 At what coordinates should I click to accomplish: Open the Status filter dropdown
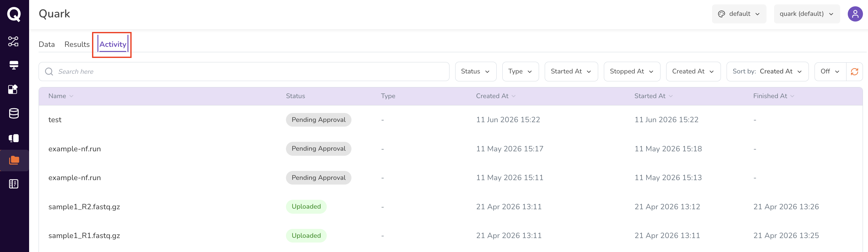tap(475, 72)
